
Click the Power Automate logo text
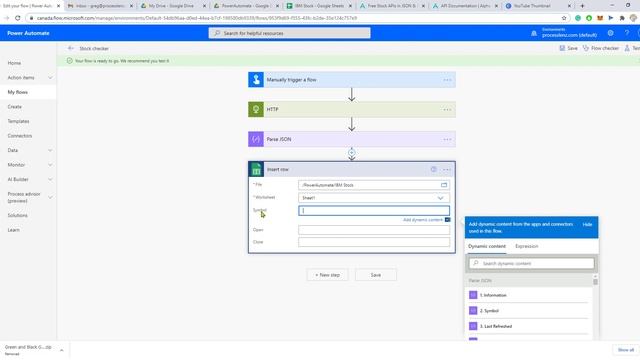tap(28, 33)
